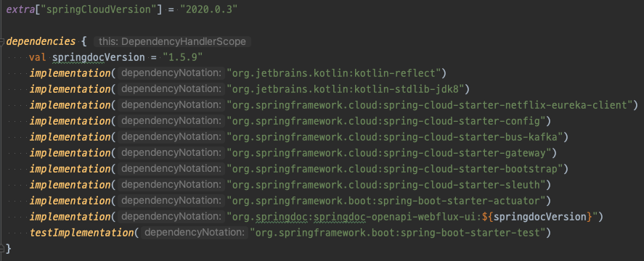Click the spring-boot-starter-actuator dependency string

[x=386, y=201]
